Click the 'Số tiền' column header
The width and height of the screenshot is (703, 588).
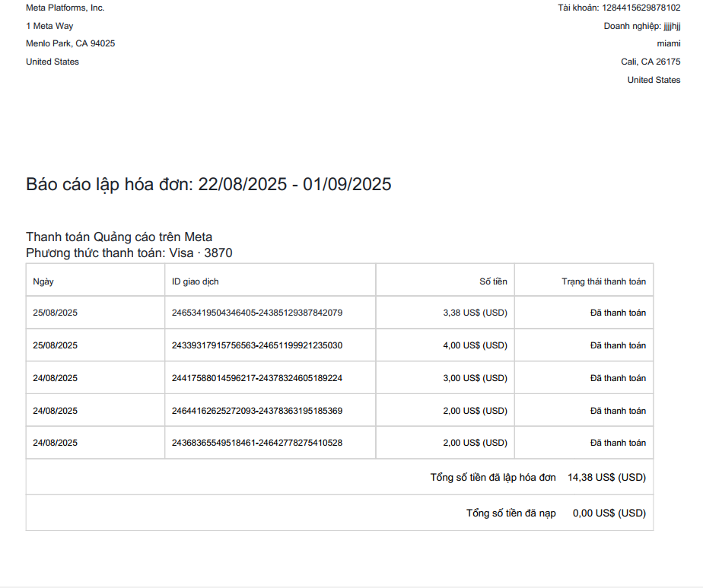(493, 281)
